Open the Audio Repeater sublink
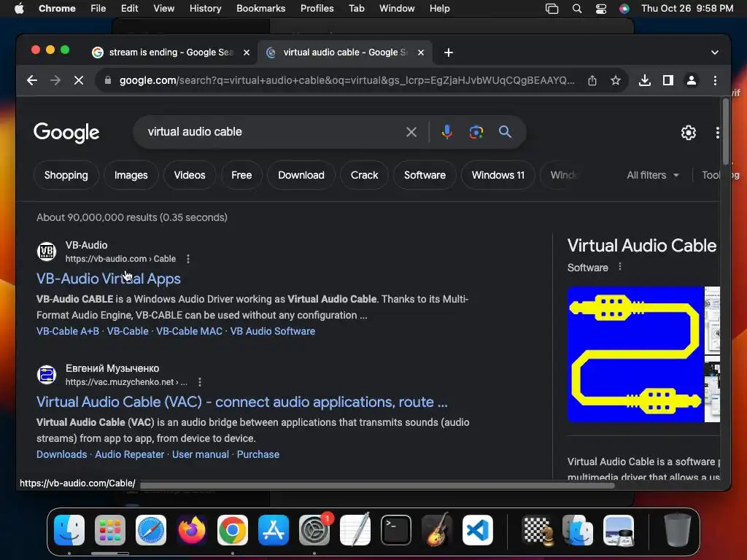 click(130, 454)
